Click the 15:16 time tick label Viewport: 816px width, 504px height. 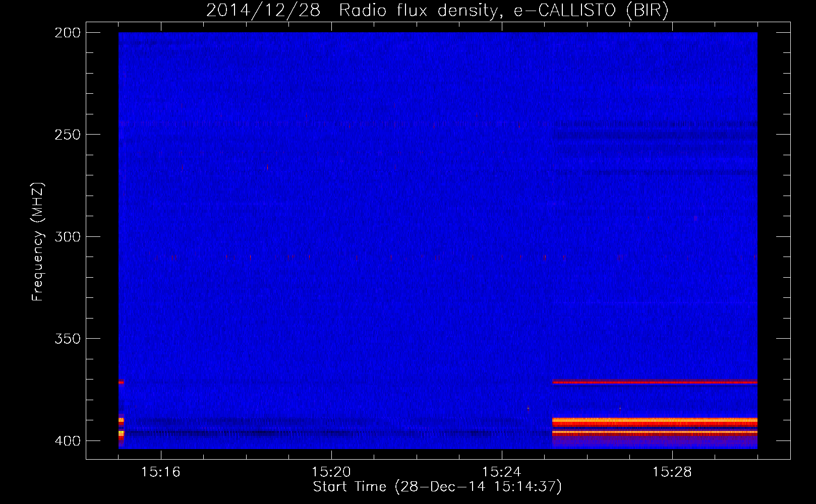pyautogui.click(x=161, y=472)
